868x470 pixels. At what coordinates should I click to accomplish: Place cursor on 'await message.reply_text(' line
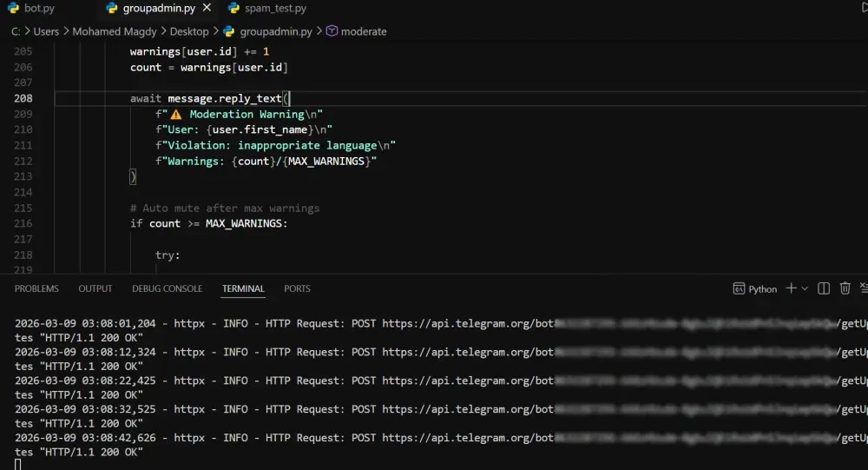(x=210, y=99)
